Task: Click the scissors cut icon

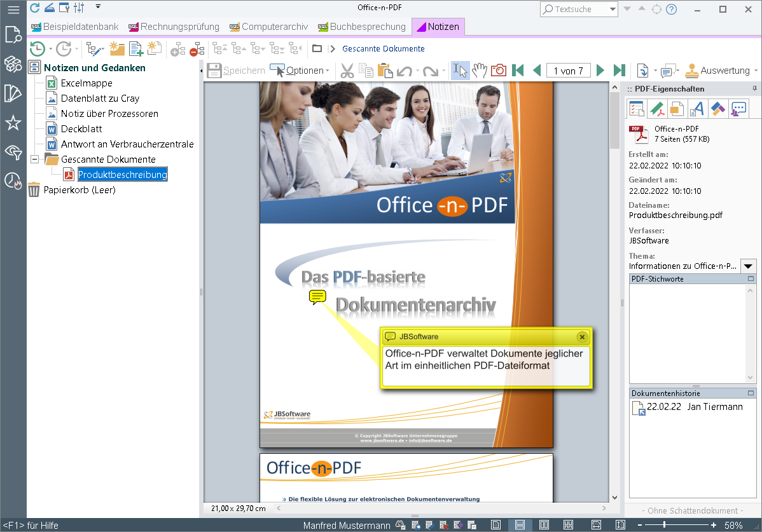Action: (x=347, y=71)
